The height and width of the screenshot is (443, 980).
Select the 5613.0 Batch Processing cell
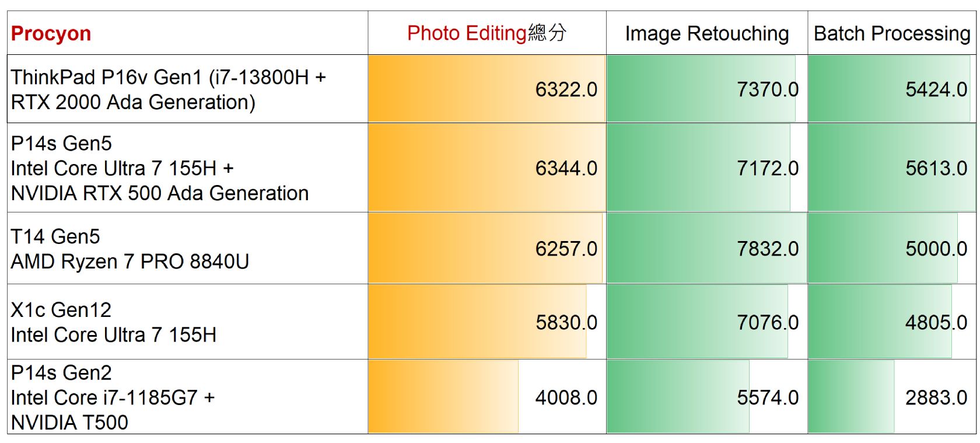[892, 168]
